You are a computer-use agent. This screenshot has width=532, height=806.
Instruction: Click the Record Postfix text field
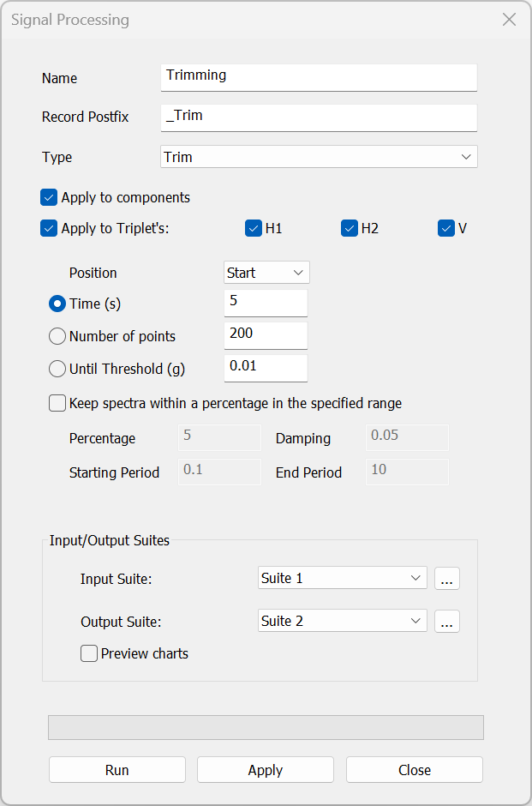(x=318, y=117)
